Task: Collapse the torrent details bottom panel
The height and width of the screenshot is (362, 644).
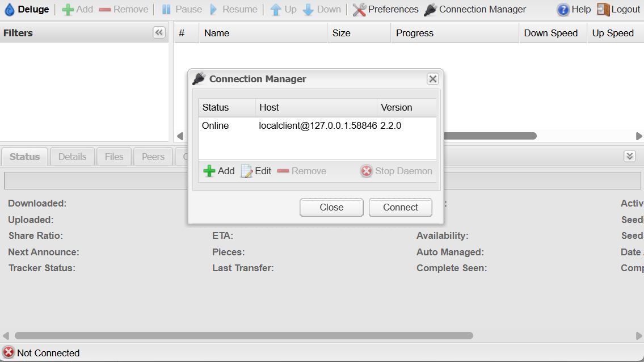Action: [629, 156]
